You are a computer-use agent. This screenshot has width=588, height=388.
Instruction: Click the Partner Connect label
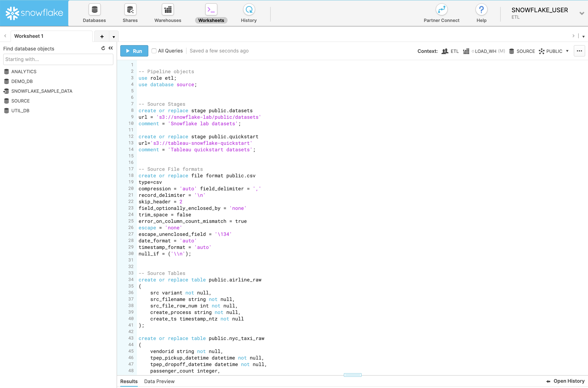coord(442,20)
